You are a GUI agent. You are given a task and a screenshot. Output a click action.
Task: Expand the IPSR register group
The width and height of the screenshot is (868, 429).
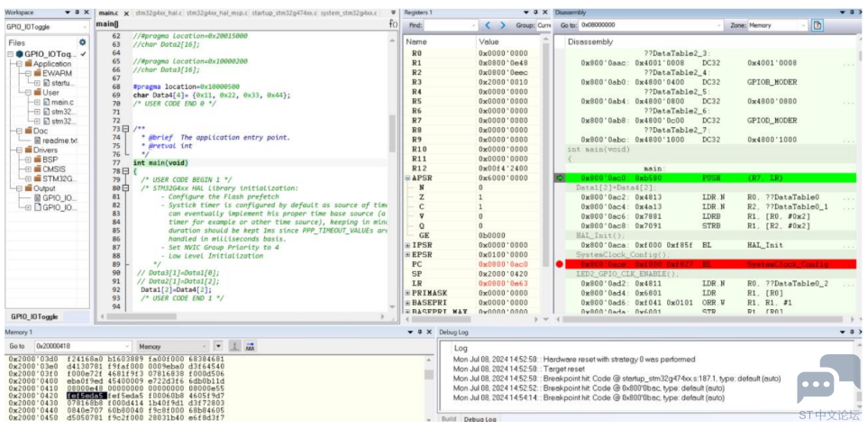tap(408, 245)
